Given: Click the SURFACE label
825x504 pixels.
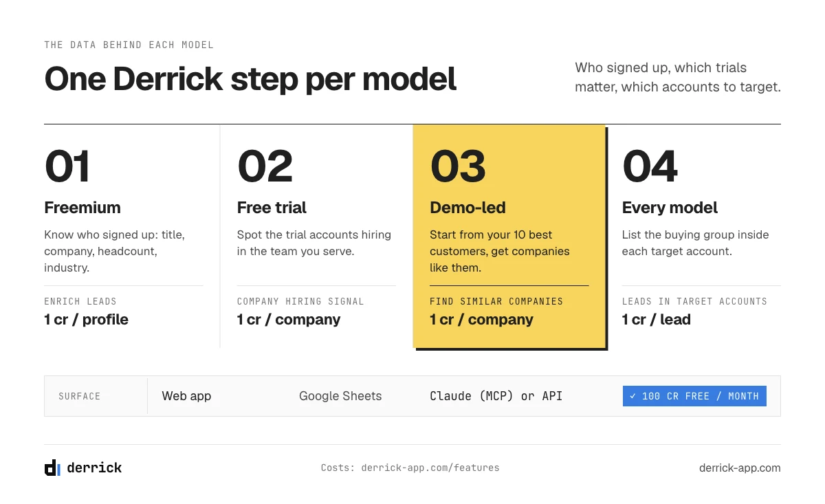Looking at the screenshot, I should click(80, 396).
